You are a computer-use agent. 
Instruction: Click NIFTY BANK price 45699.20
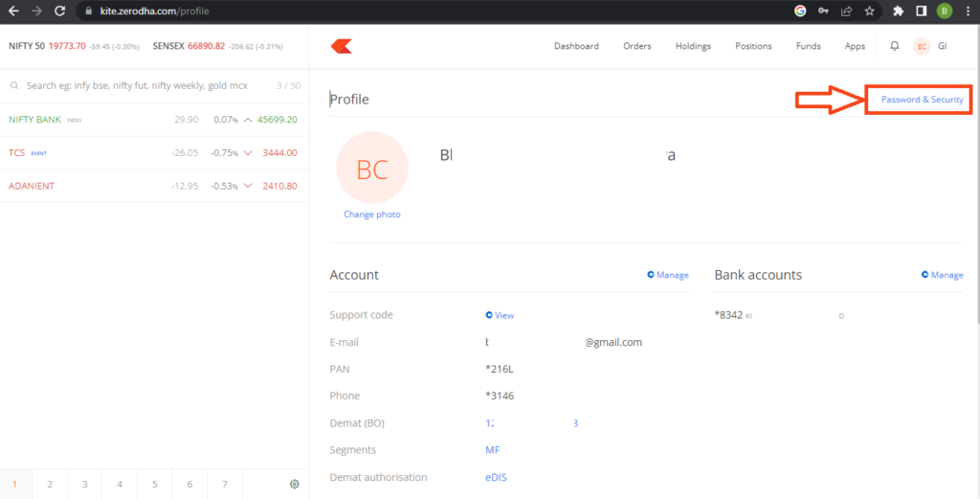click(277, 120)
